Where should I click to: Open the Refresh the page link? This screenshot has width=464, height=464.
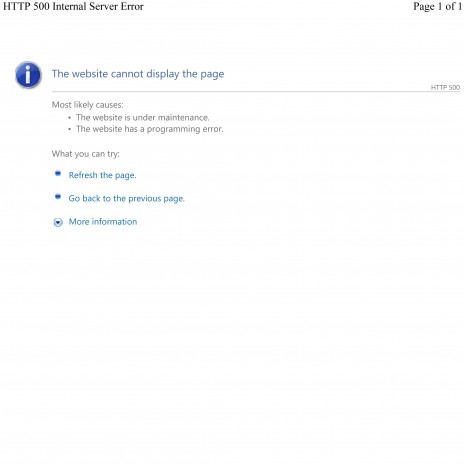102,175
